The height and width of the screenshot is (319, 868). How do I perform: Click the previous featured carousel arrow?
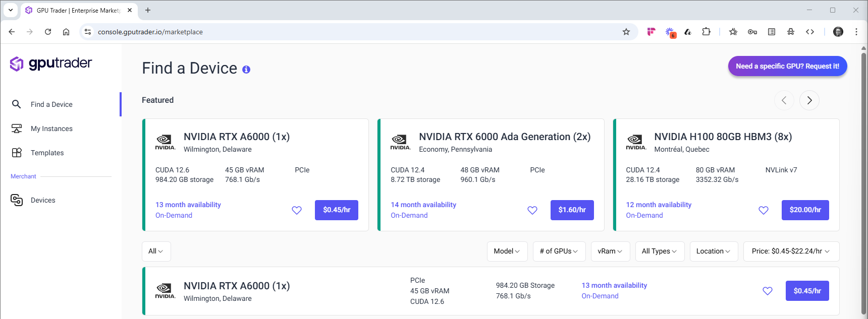pos(784,100)
